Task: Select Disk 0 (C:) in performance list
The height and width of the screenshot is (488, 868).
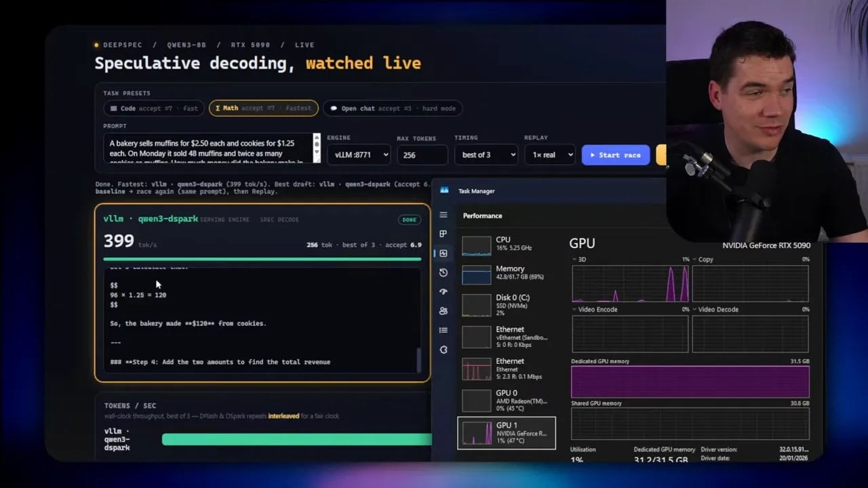Action: click(507, 304)
